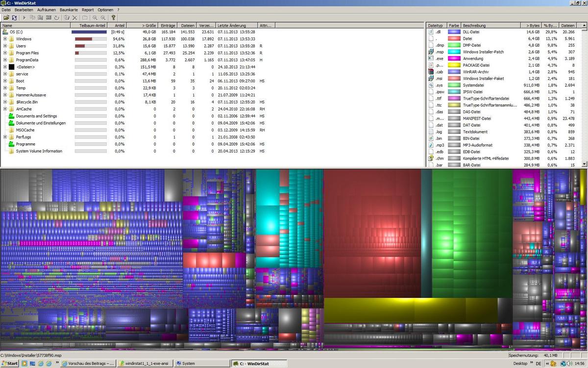This screenshot has height=368, width=588.
Task: Click the Zoom in magnifier icon
Action: 95,18
